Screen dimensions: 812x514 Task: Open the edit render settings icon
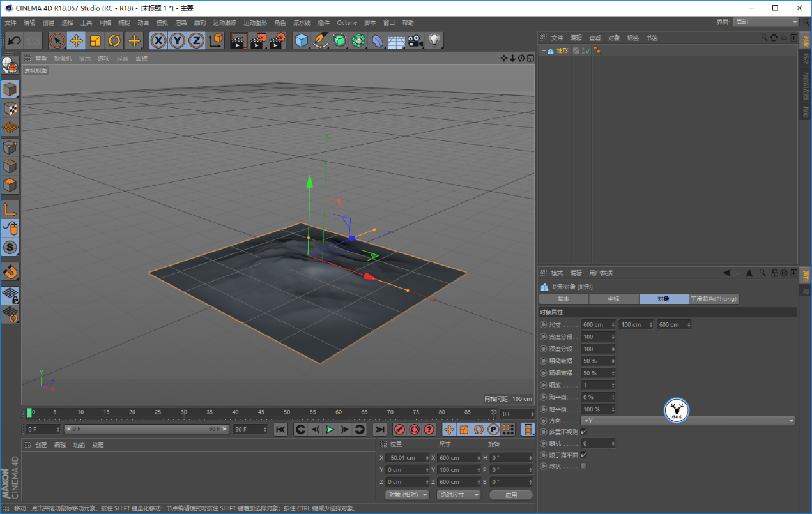(x=277, y=41)
